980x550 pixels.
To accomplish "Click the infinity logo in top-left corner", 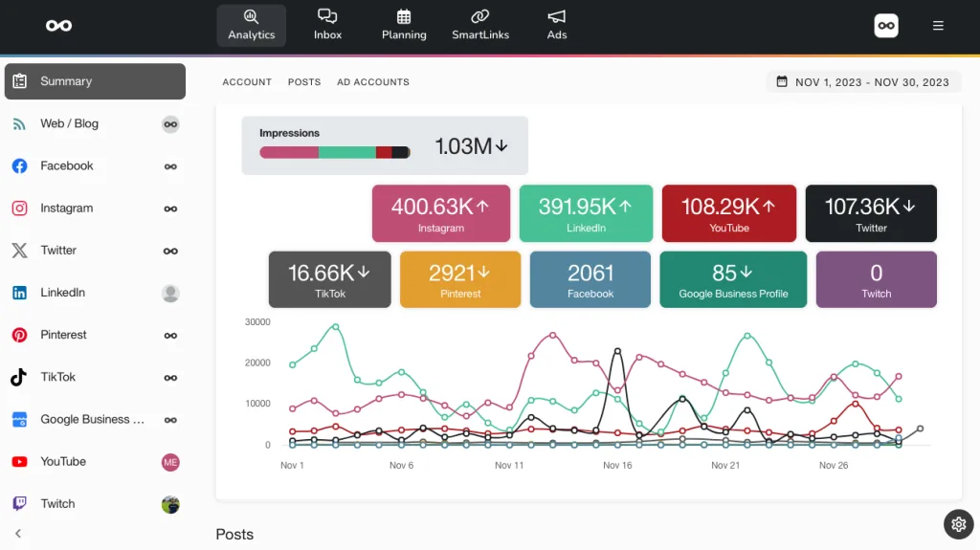I will tap(58, 26).
